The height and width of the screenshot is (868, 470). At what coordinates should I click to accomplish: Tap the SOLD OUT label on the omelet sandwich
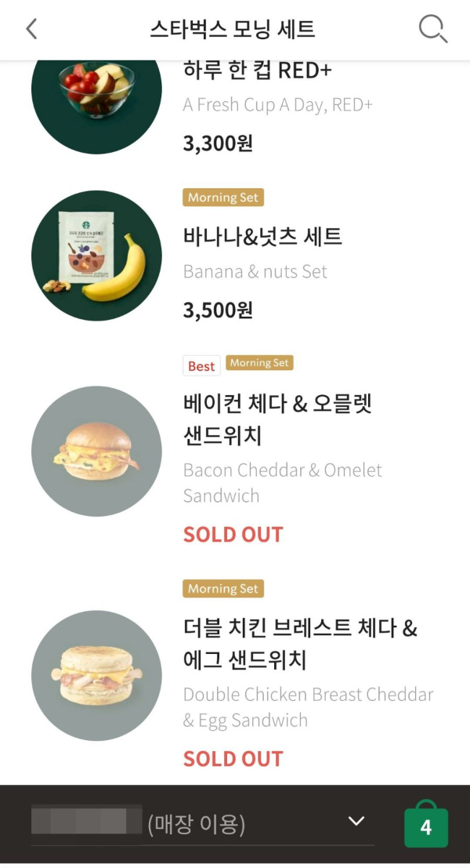[x=233, y=534]
